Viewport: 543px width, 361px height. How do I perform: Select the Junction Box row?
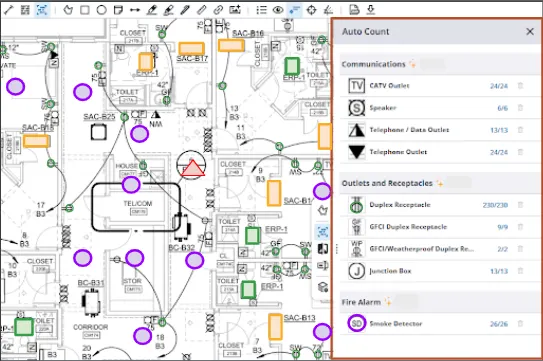pyautogui.click(x=439, y=271)
